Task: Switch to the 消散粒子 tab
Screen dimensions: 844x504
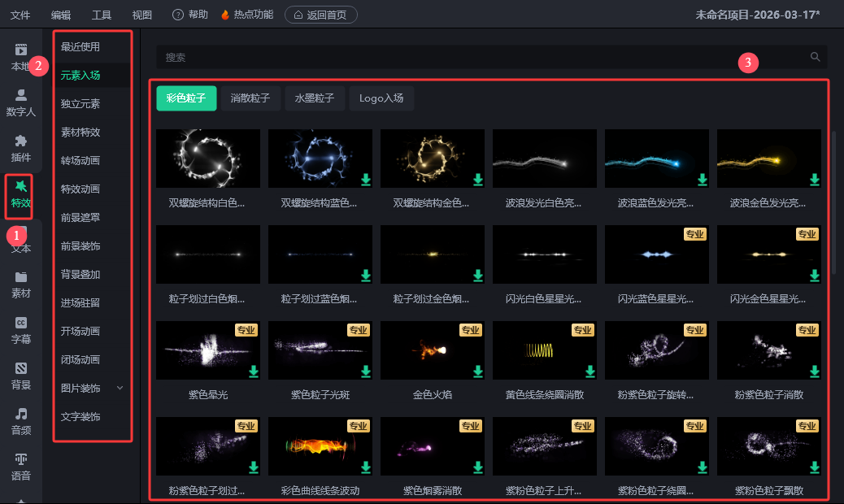Action: [x=251, y=98]
